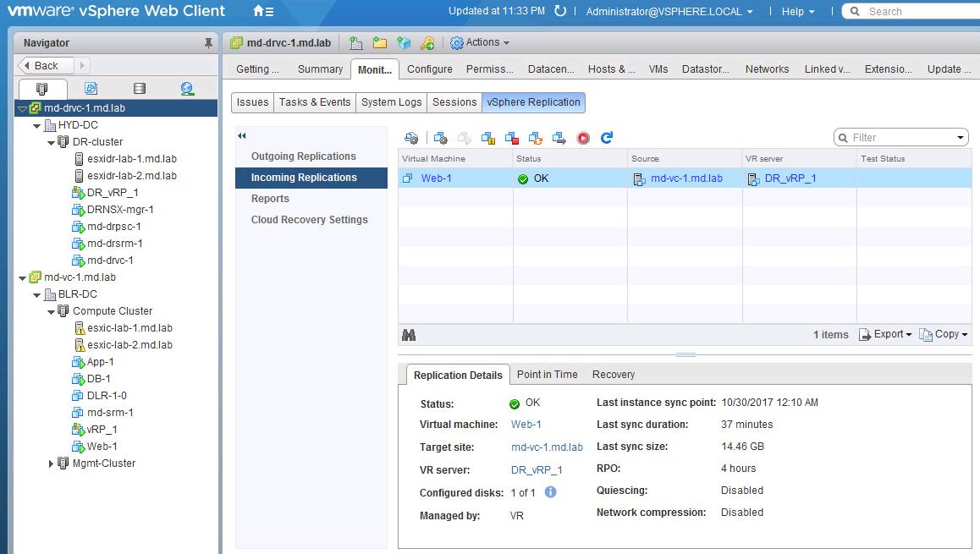Screen dimensions: 980x554
Task: Open the System Logs sub-tab
Action: [391, 101]
